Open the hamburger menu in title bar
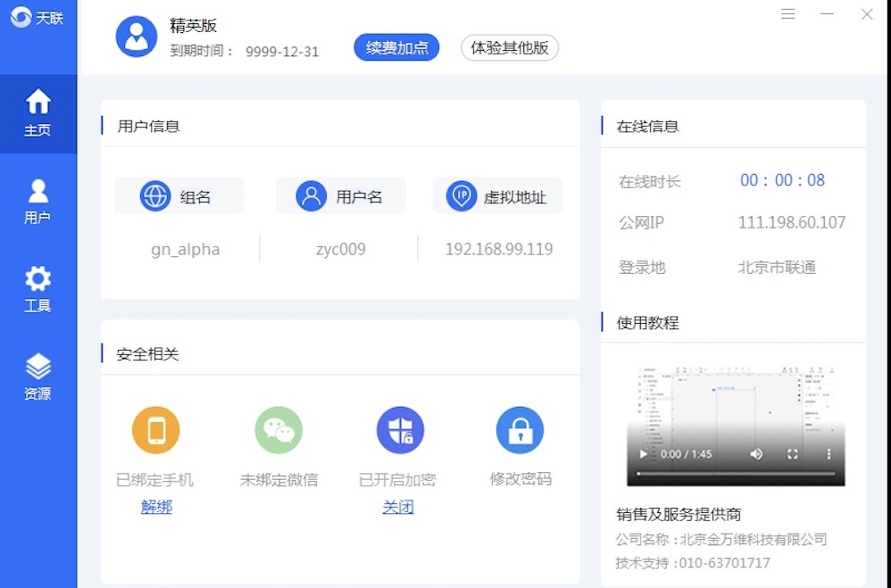 pos(788,14)
